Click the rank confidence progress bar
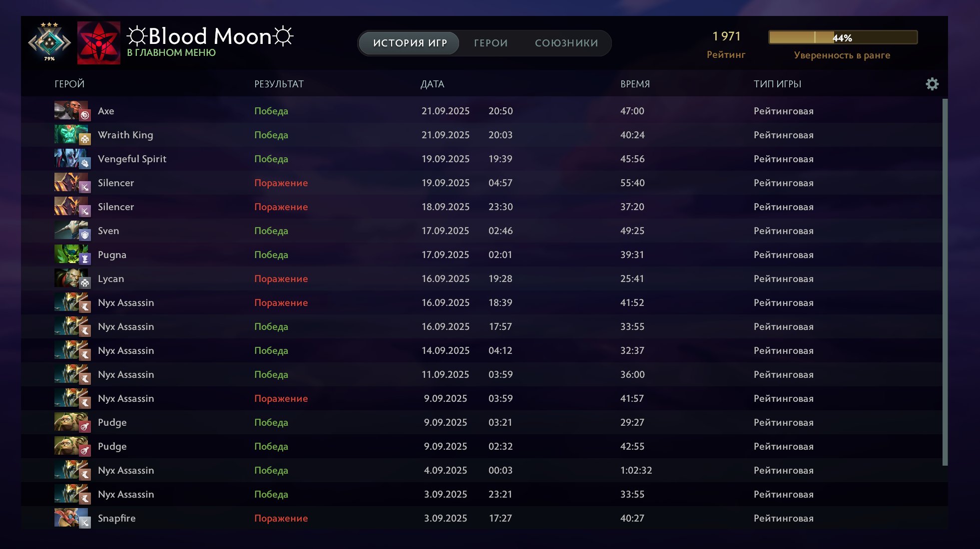980x549 pixels. (x=842, y=37)
